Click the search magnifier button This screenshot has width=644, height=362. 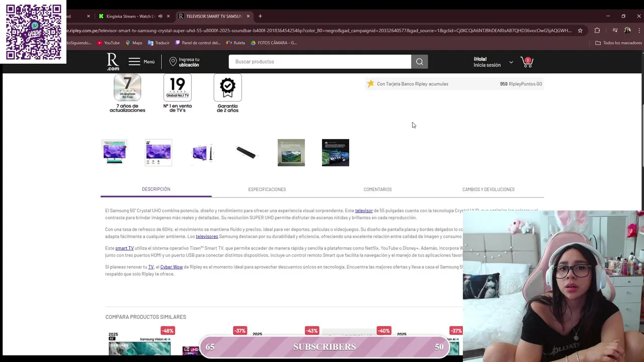click(420, 62)
